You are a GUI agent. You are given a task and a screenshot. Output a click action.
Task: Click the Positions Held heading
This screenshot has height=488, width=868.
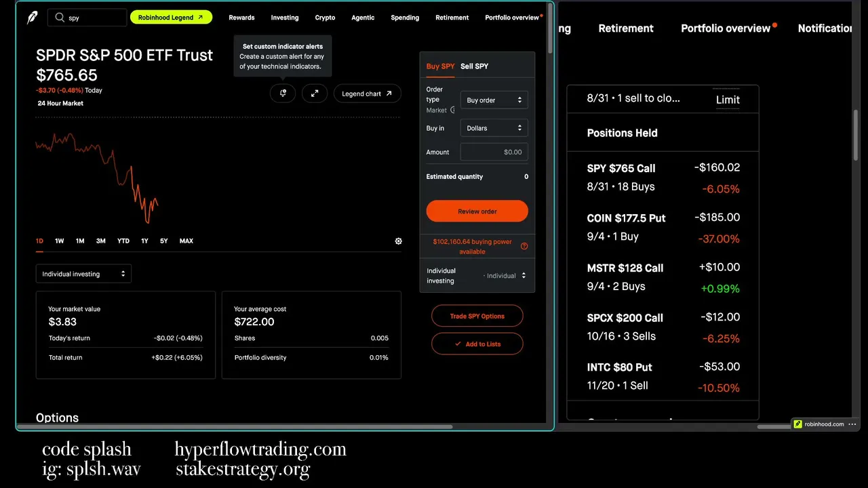click(x=622, y=133)
